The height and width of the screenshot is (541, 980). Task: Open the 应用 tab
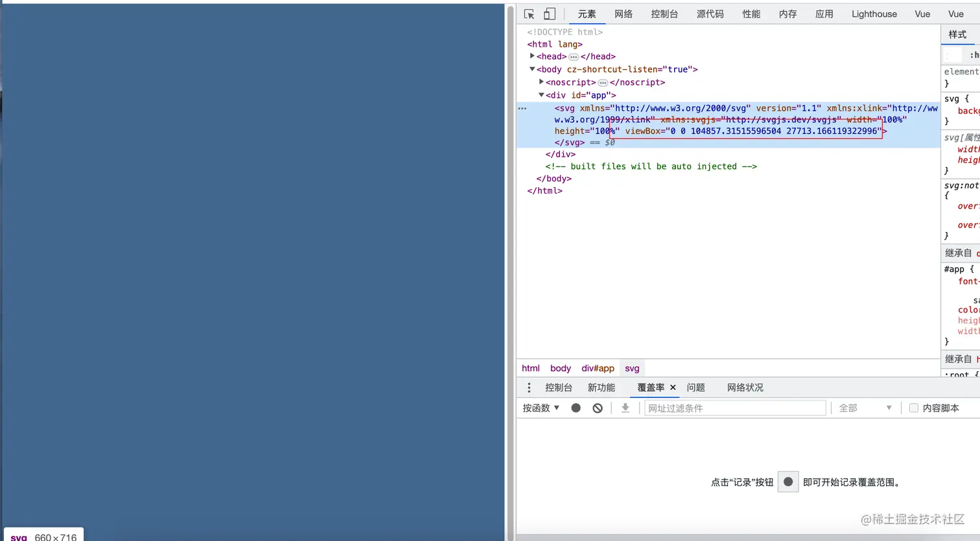[x=824, y=14]
